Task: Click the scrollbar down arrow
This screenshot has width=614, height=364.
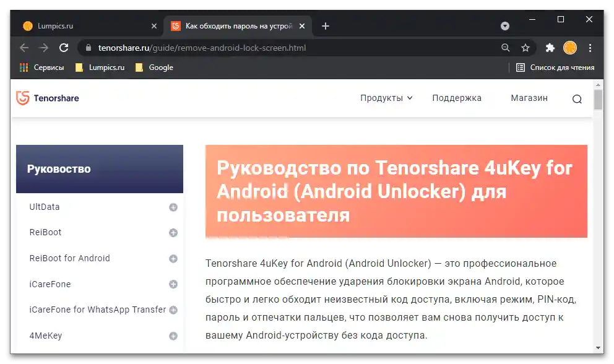Action: click(598, 347)
